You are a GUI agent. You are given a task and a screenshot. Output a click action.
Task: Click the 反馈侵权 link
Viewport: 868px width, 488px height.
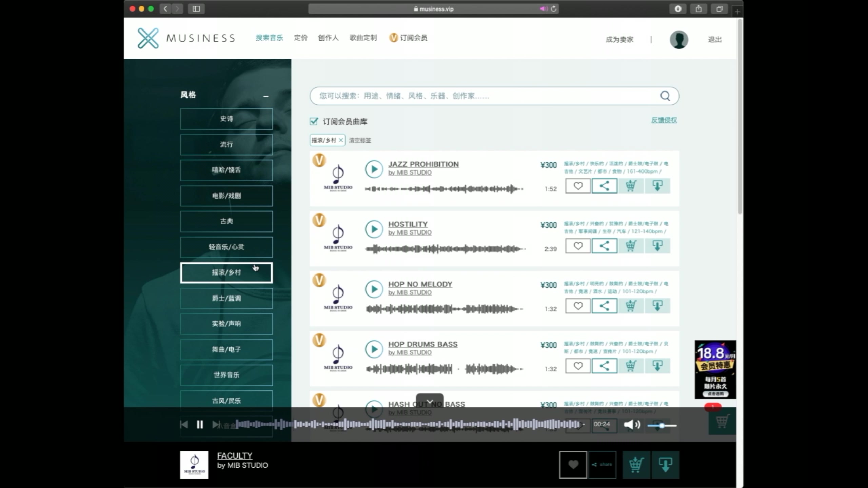point(664,120)
